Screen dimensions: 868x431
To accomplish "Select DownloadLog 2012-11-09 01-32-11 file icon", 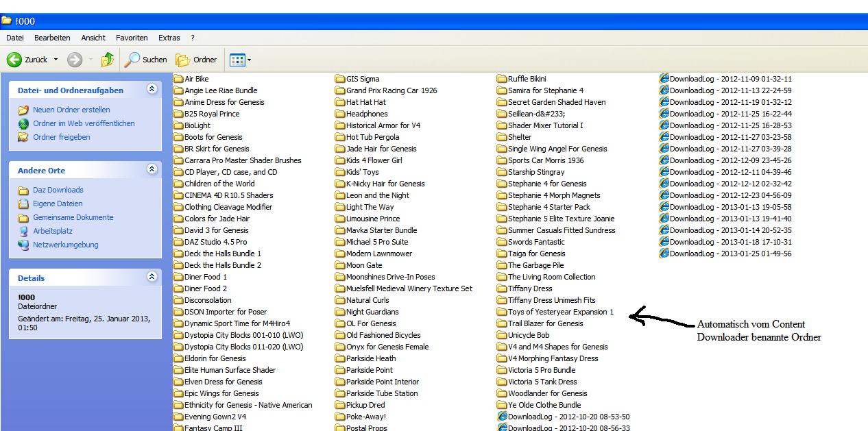I will coord(664,79).
